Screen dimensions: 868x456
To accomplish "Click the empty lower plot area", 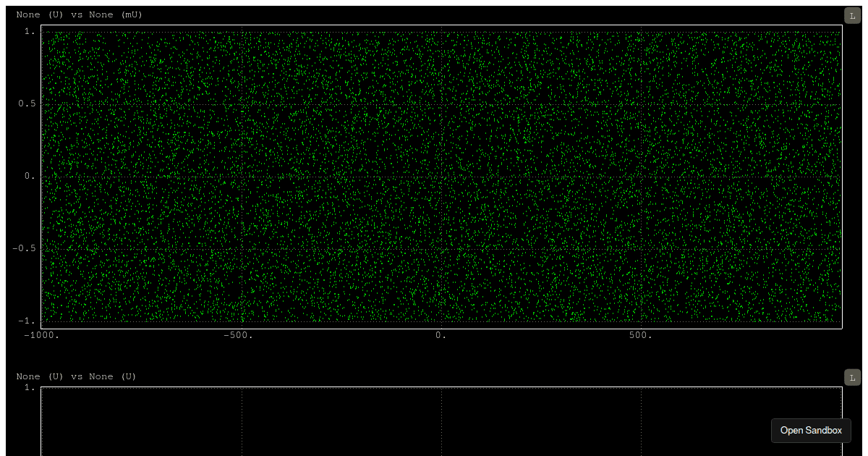I will point(441,421).
